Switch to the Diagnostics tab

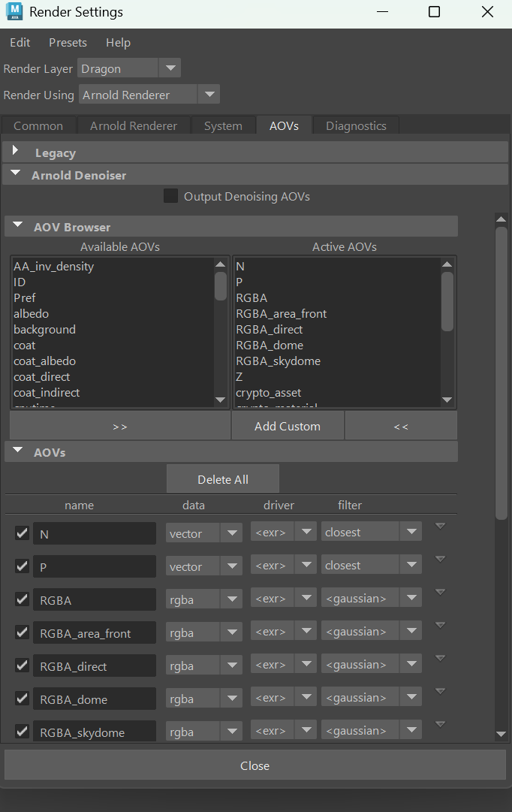[x=356, y=126]
